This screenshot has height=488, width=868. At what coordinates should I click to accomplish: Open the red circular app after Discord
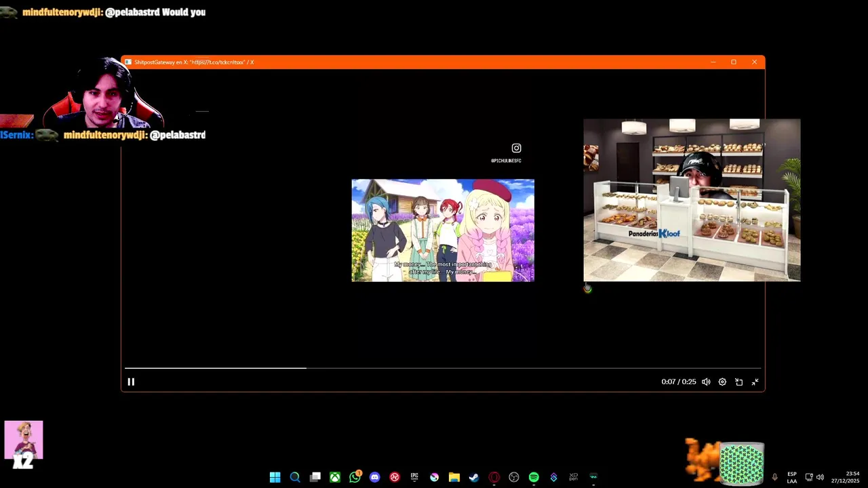(x=395, y=477)
